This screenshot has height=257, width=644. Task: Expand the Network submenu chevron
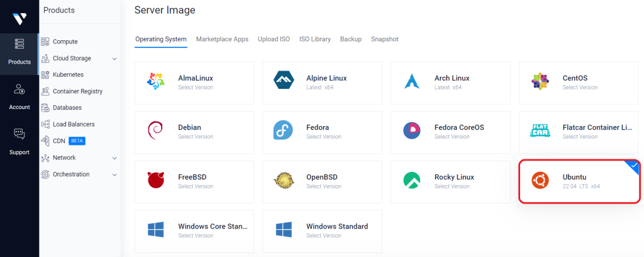coord(114,158)
